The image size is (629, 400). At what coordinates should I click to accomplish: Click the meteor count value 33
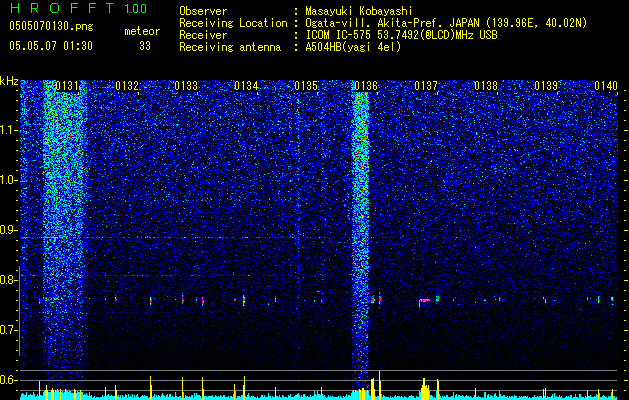point(145,46)
